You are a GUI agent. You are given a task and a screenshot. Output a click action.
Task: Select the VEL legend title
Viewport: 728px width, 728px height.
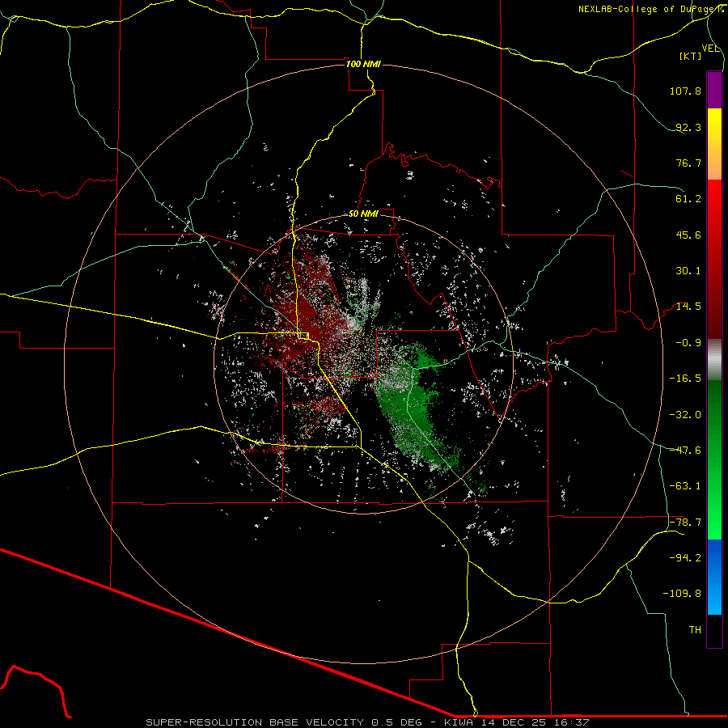tap(710, 49)
